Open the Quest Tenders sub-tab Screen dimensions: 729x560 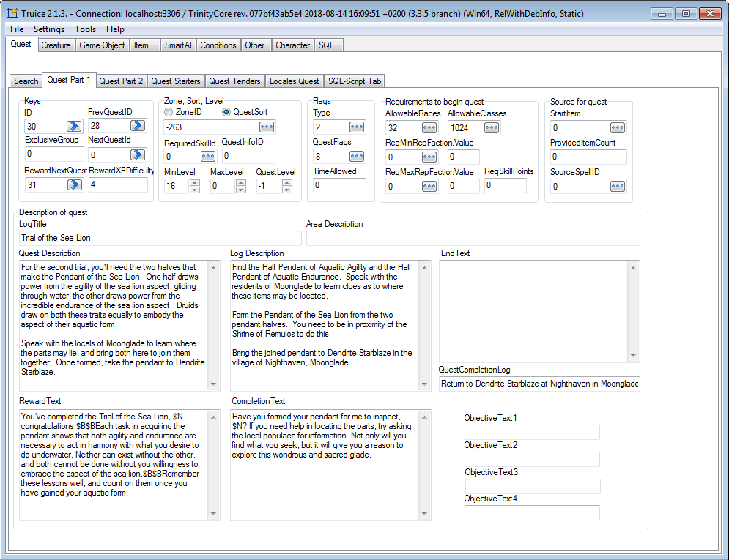234,81
